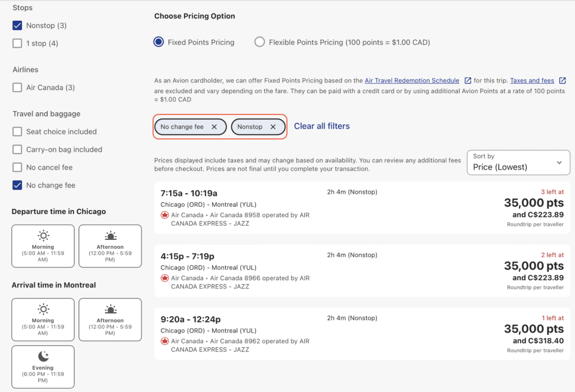575x392 pixels.
Task: Remove the Nonstop filter chip
Action: (x=273, y=127)
